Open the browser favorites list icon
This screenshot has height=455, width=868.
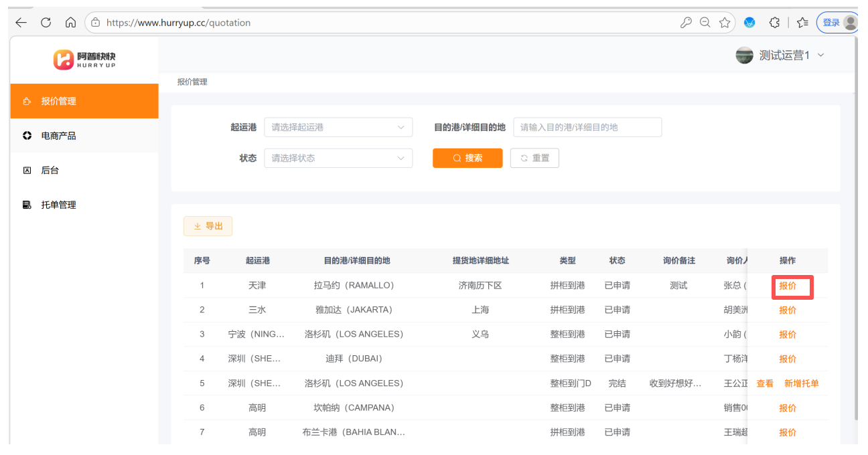(802, 23)
